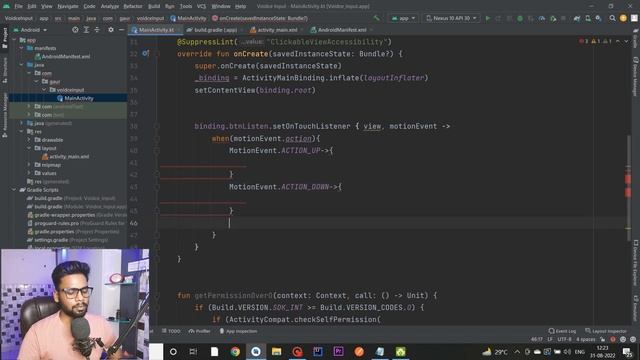Click Expand All in Project panel
Image resolution: width=640 pixels, height=360 pixels.
[x=86, y=30]
